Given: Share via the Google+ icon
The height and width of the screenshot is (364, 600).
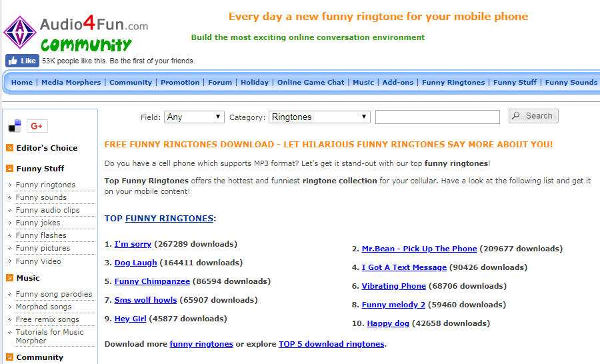Looking at the screenshot, I should tap(37, 126).
